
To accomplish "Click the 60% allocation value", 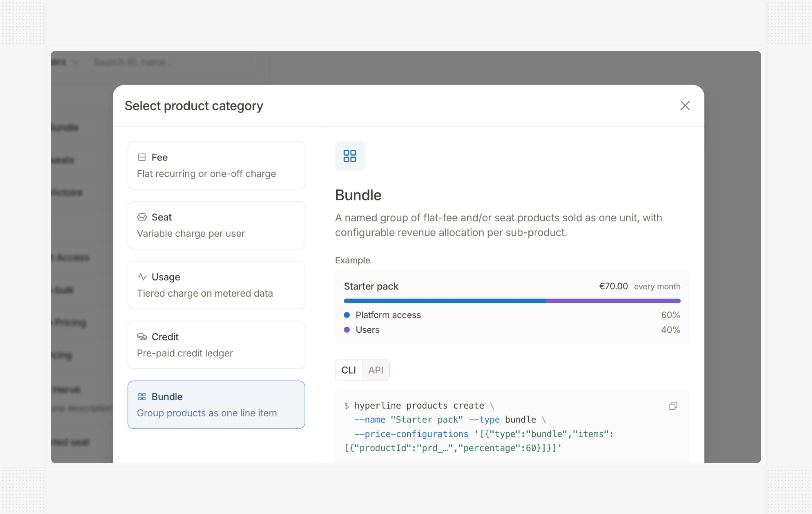I will 670,315.
